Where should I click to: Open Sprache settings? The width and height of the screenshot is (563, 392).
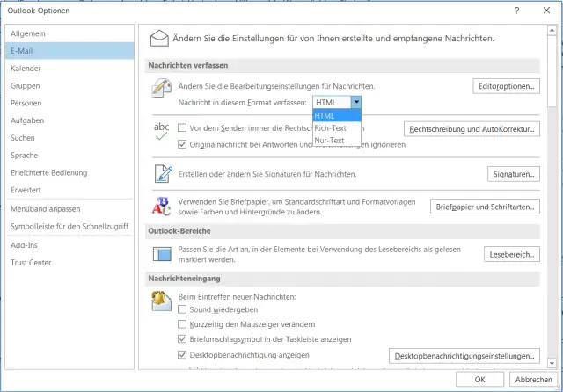(x=69, y=156)
